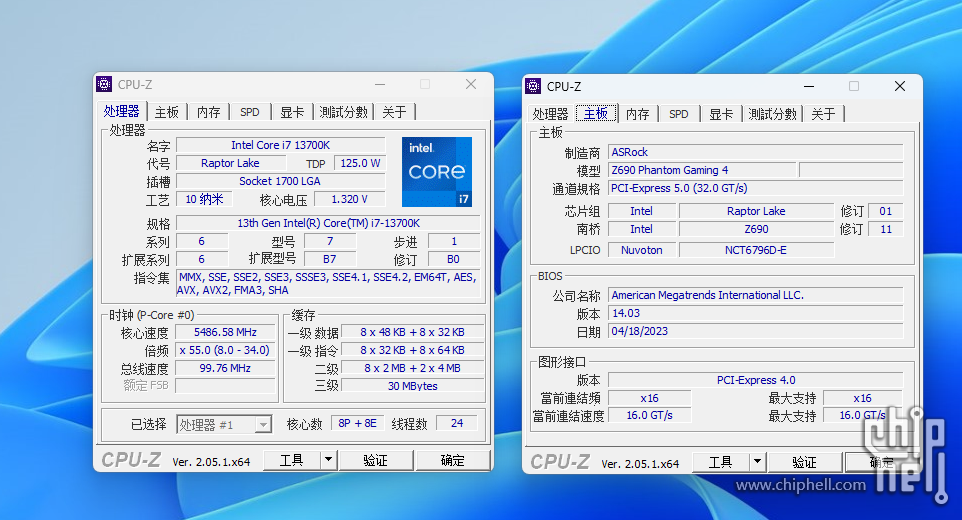
Task: Select 主板 tab in right CPU-Z window
Action: click(x=596, y=113)
